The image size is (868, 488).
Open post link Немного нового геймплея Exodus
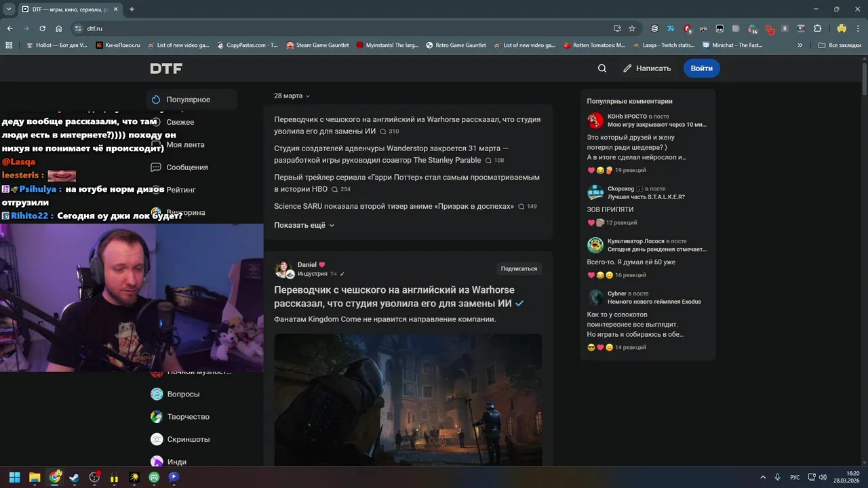[654, 302]
